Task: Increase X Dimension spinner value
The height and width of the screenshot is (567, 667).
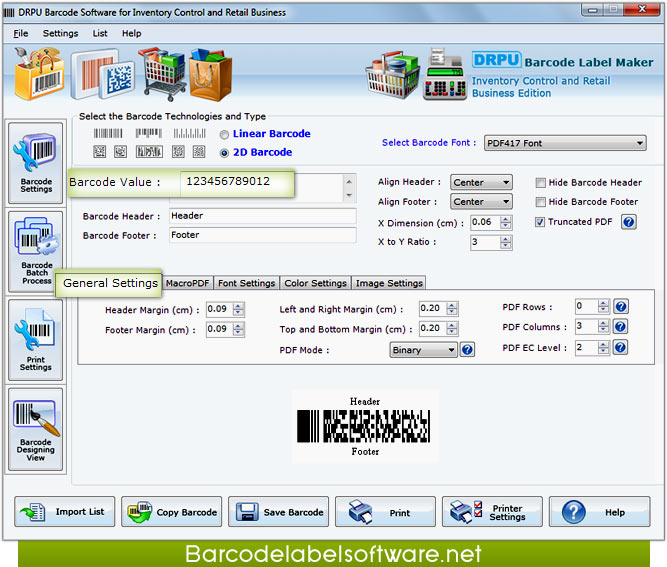Action: point(505,219)
